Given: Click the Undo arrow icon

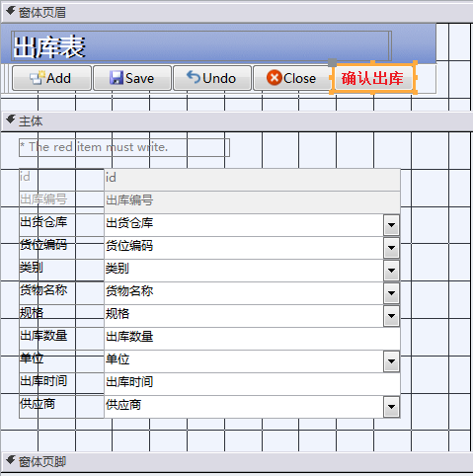Looking at the screenshot, I should [194, 77].
